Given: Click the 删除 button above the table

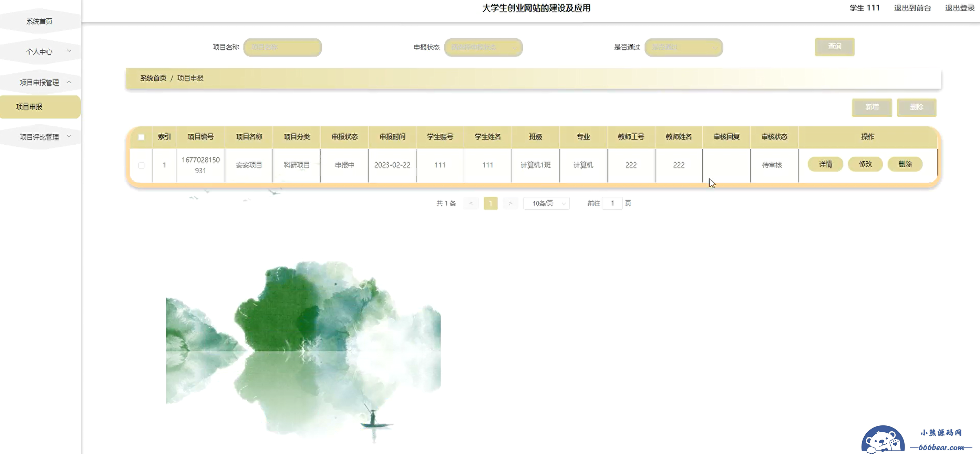Looking at the screenshot, I should [x=917, y=107].
